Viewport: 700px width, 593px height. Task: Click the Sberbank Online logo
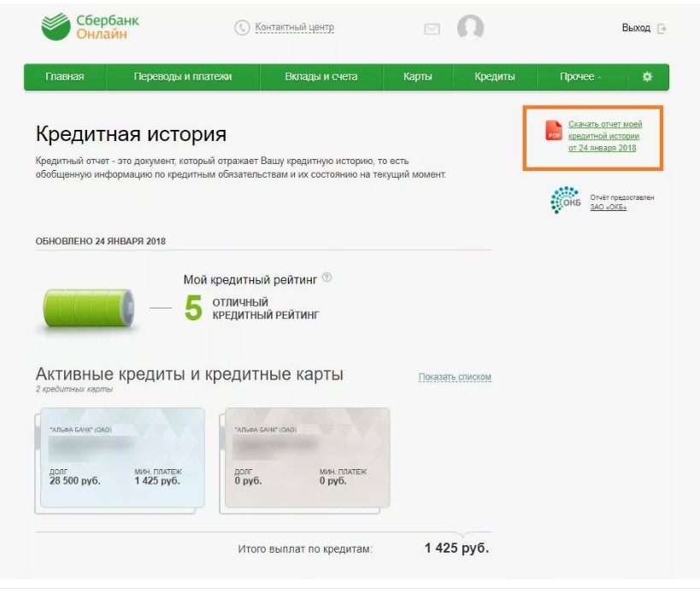click(90, 26)
